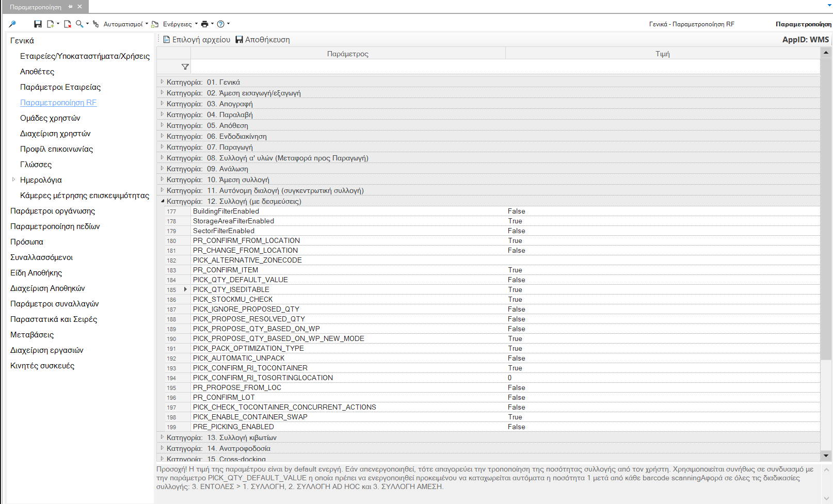
Task: Click the blue pushpin search icon
Action: (12, 24)
